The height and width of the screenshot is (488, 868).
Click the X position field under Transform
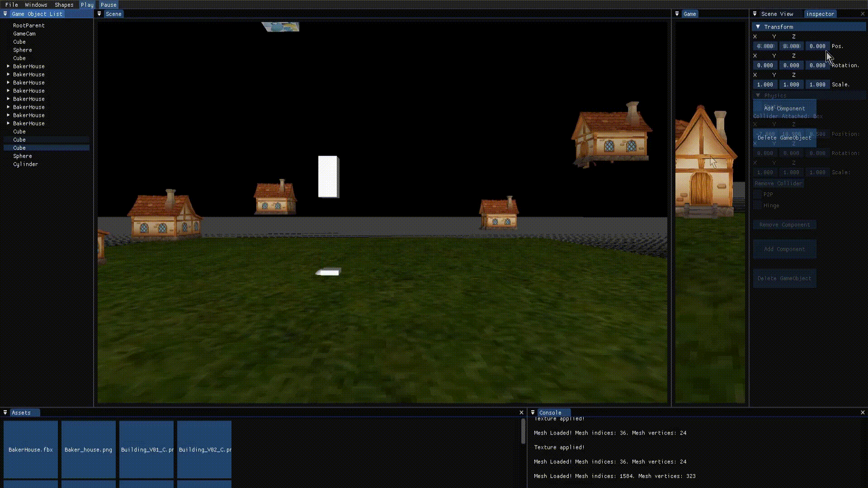click(764, 46)
